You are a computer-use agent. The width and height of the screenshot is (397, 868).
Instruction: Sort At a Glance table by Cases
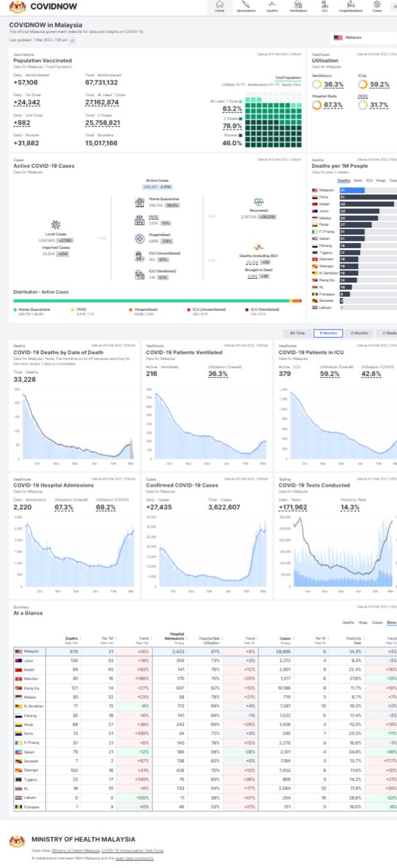(286, 640)
